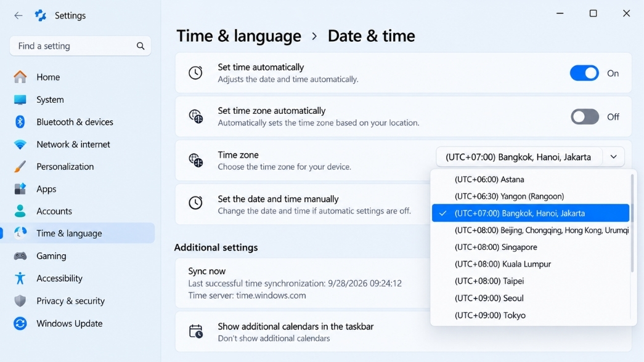The image size is (644, 362).
Task: Click the Accounts person icon
Action: point(20,211)
